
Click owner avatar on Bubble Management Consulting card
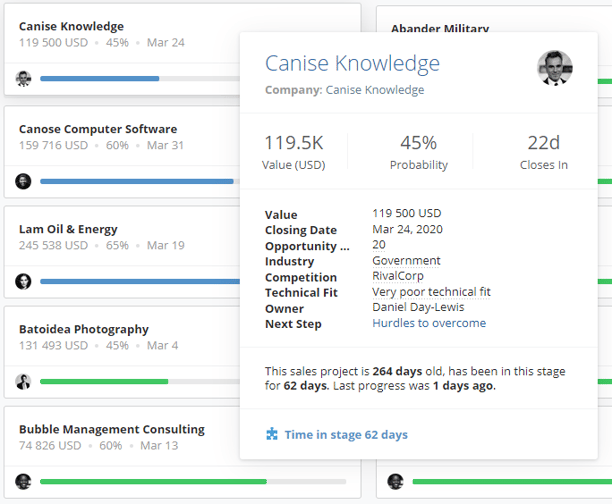pyautogui.click(x=24, y=481)
